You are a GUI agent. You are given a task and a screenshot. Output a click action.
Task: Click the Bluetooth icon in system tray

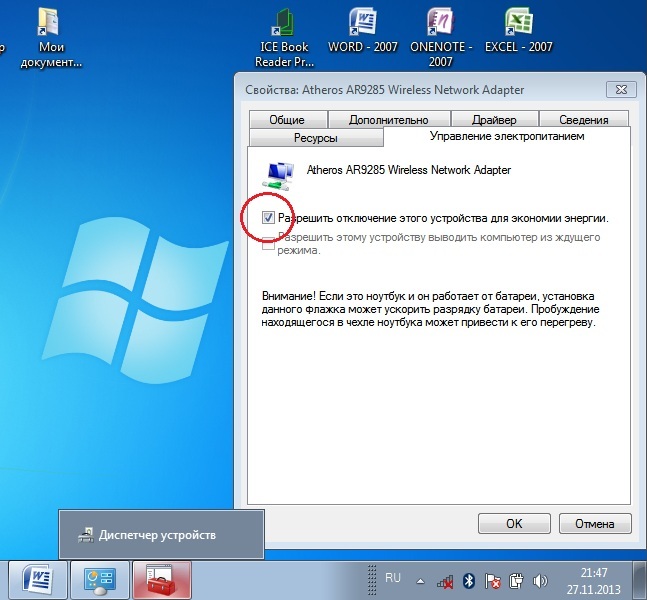coord(467,580)
